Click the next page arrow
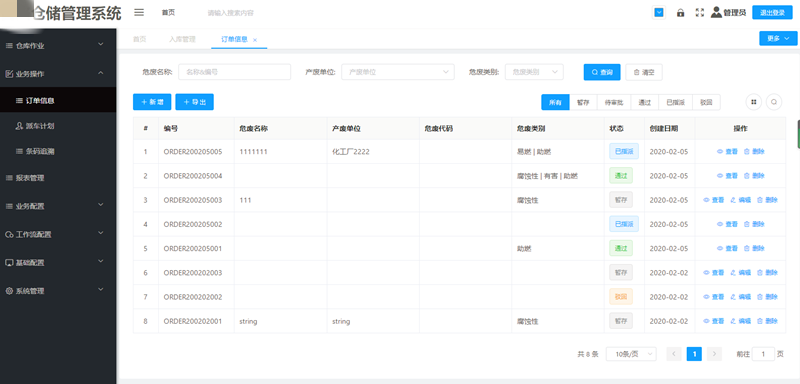Viewport: 800px width, 384px height. 714,354
